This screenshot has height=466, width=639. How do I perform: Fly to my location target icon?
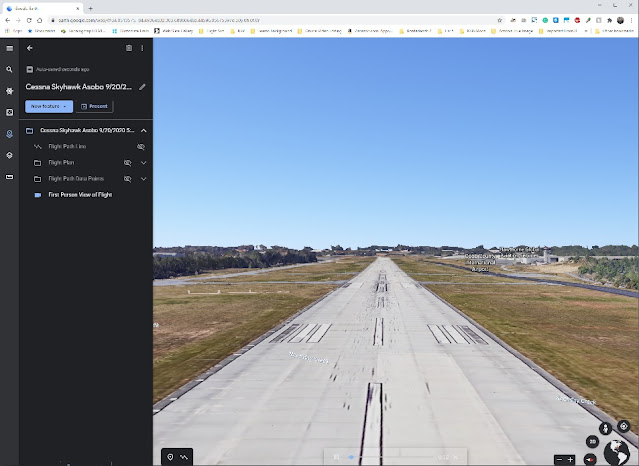pos(624,426)
